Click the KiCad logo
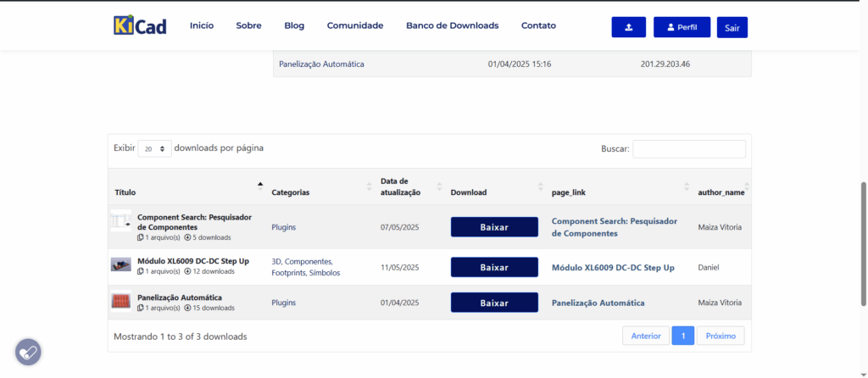 point(140,25)
